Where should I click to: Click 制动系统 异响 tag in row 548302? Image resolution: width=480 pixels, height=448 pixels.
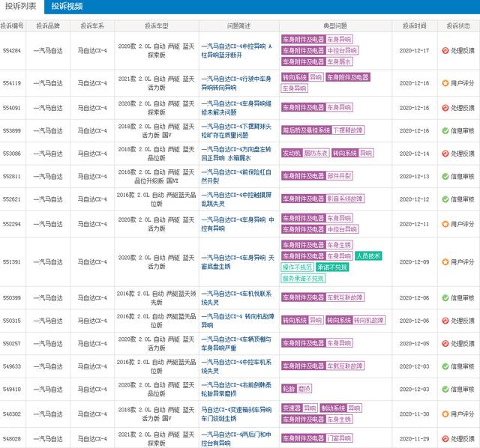coord(341,408)
